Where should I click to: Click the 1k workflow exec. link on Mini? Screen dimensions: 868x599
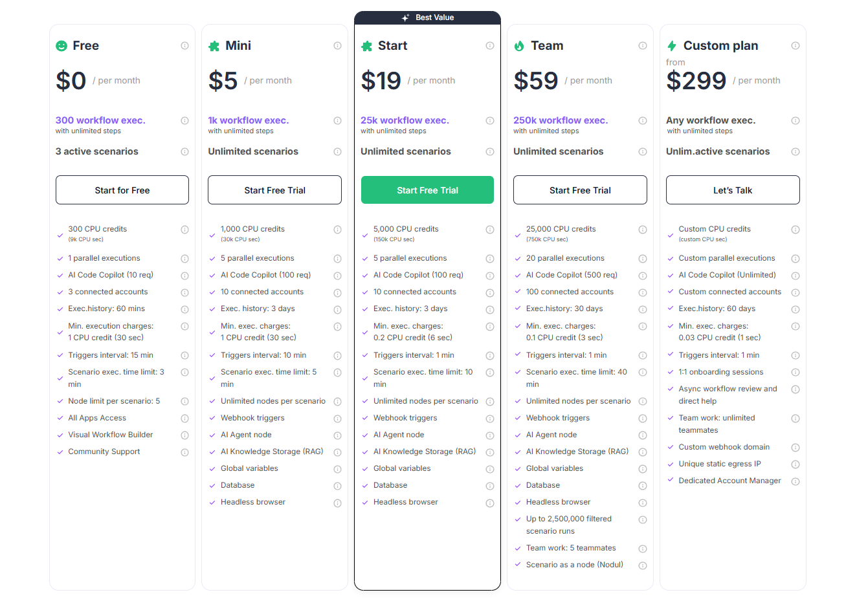pyautogui.click(x=250, y=120)
